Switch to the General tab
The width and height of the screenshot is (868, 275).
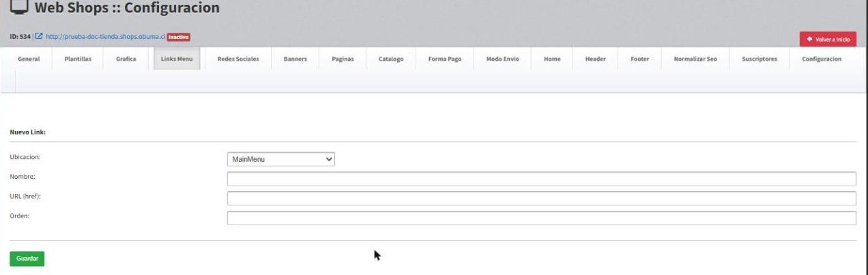(x=29, y=59)
